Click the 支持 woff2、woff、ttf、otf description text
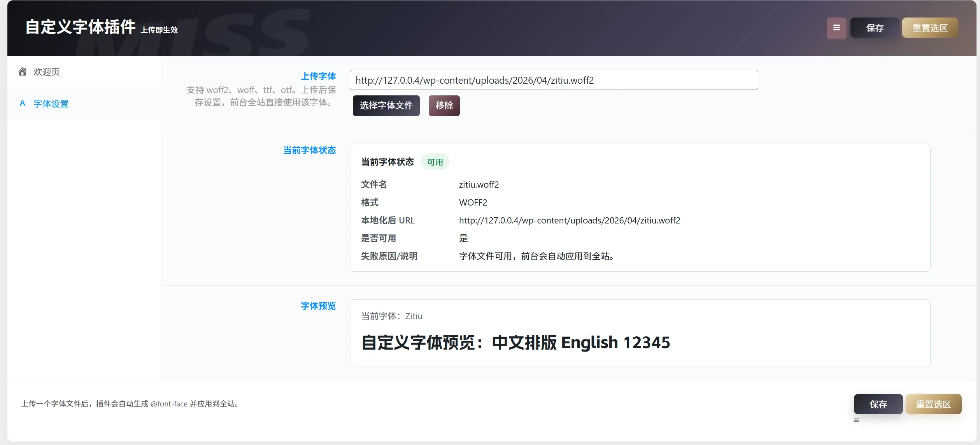 (x=261, y=96)
